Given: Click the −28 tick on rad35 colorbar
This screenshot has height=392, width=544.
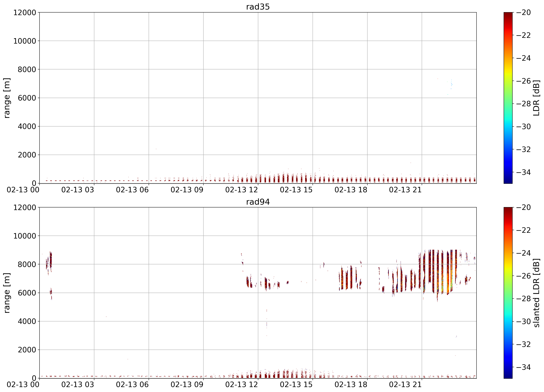Looking at the screenshot, I should pos(523,104).
